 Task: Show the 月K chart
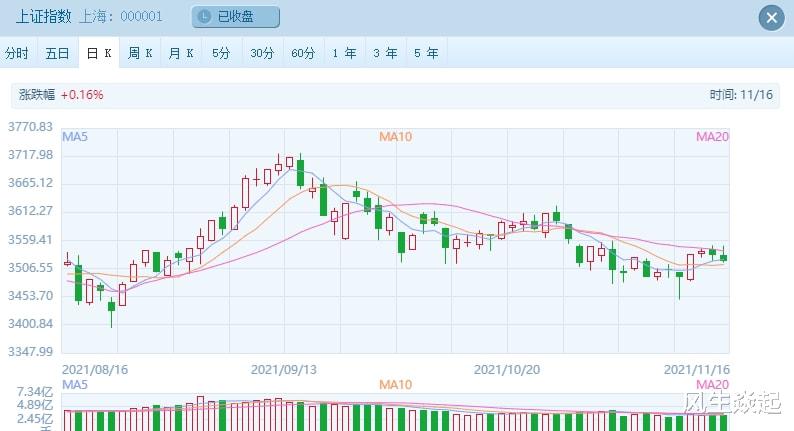click(181, 53)
